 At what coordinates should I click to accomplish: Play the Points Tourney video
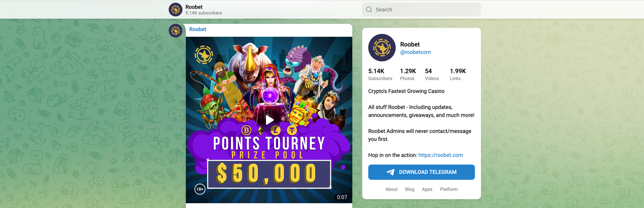(x=270, y=120)
